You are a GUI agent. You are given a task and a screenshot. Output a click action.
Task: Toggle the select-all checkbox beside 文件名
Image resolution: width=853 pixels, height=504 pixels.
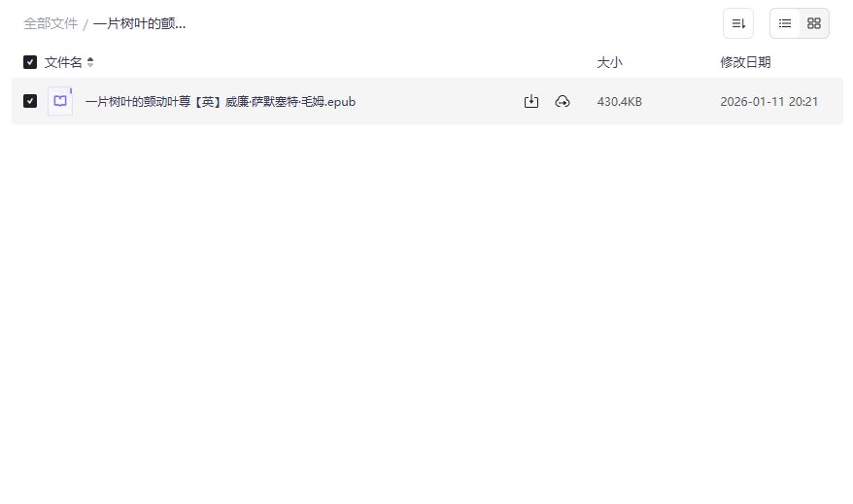(x=30, y=62)
